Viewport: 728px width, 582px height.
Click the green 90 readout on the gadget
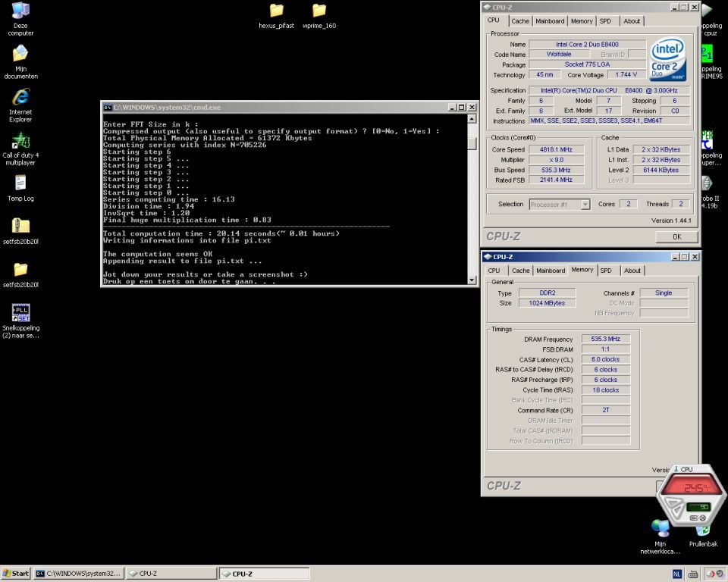click(x=698, y=506)
